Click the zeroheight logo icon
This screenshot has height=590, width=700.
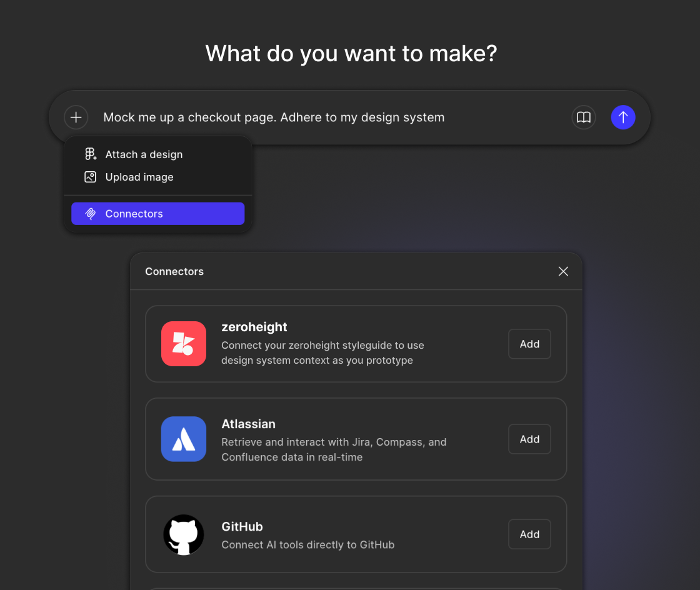183,344
